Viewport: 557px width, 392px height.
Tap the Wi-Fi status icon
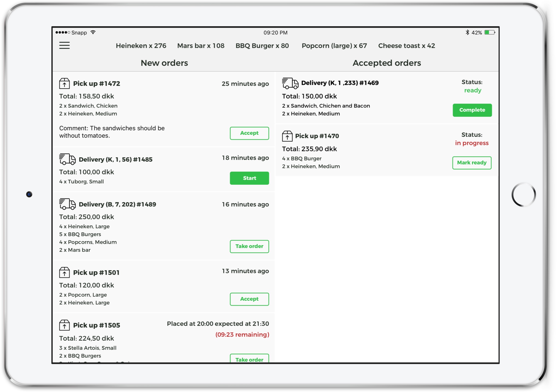point(93,32)
